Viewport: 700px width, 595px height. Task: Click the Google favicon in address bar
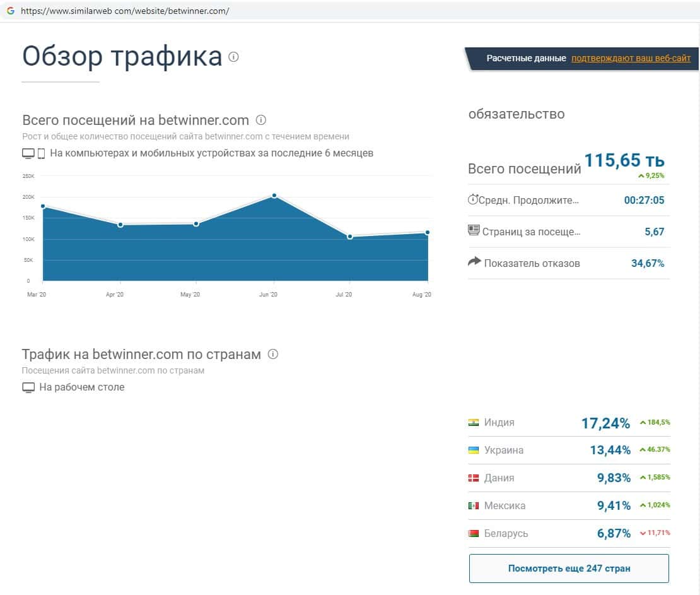(x=10, y=11)
